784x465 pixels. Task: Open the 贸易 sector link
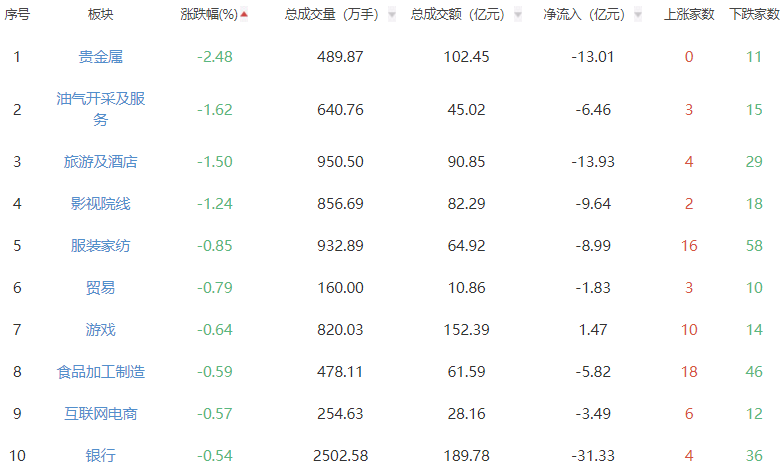tap(100, 288)
